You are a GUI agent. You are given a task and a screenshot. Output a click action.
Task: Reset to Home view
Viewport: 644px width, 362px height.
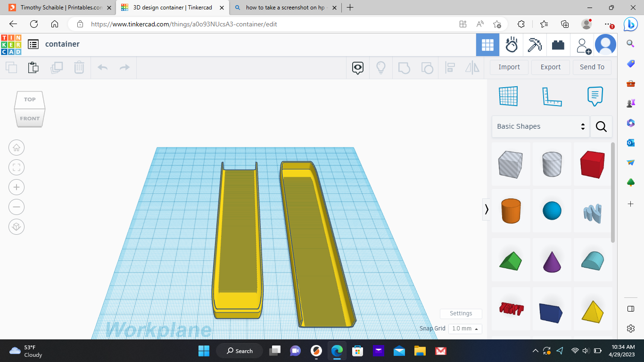point(17,148)
